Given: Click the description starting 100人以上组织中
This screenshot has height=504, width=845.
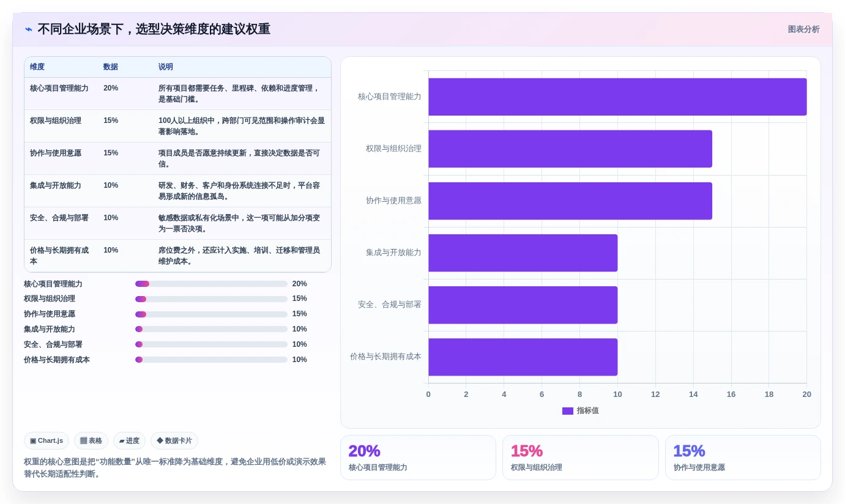Looking at the screenshot, I should tap(242, 126).
